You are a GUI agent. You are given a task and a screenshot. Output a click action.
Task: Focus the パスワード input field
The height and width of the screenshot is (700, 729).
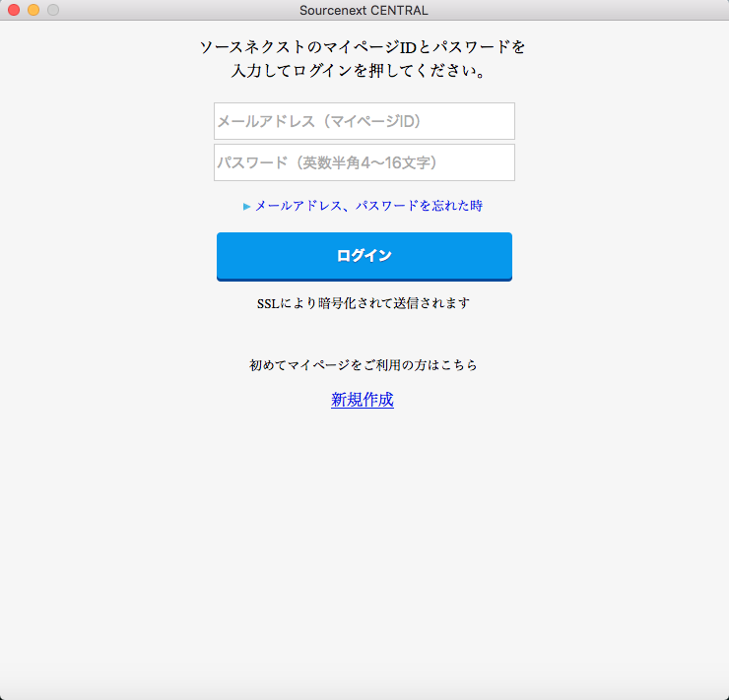coord(364,162)
